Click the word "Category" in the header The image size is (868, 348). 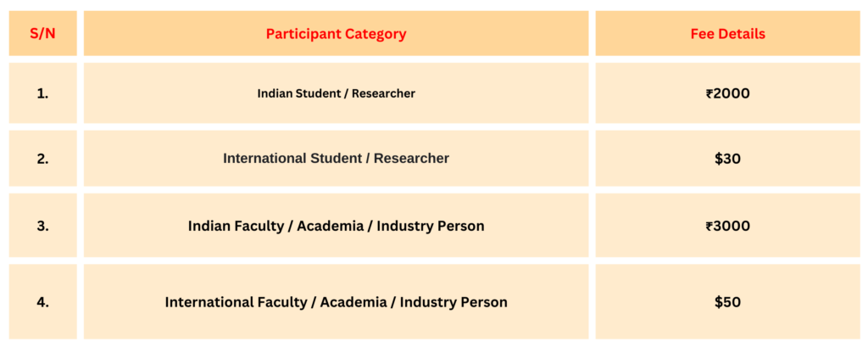click(376, 34)
